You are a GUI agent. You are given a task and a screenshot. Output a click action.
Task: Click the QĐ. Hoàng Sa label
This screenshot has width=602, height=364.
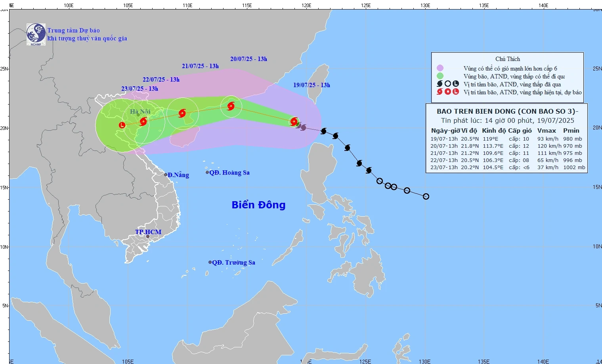pos(229,173)
